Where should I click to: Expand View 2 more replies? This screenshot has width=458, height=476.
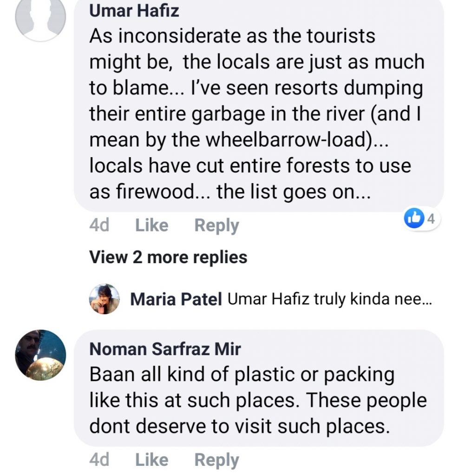(168, 257)
